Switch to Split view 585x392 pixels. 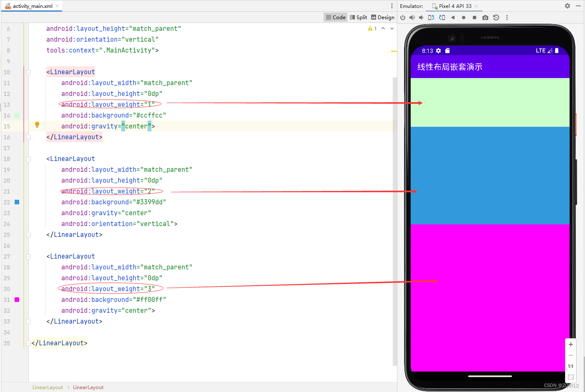[x=359, y=17]
